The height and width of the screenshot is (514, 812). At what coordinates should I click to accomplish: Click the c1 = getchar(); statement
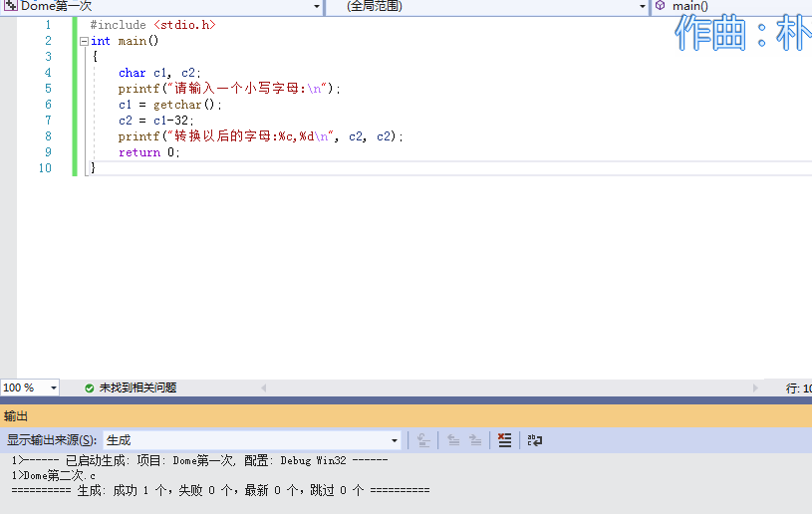[169, 105]
